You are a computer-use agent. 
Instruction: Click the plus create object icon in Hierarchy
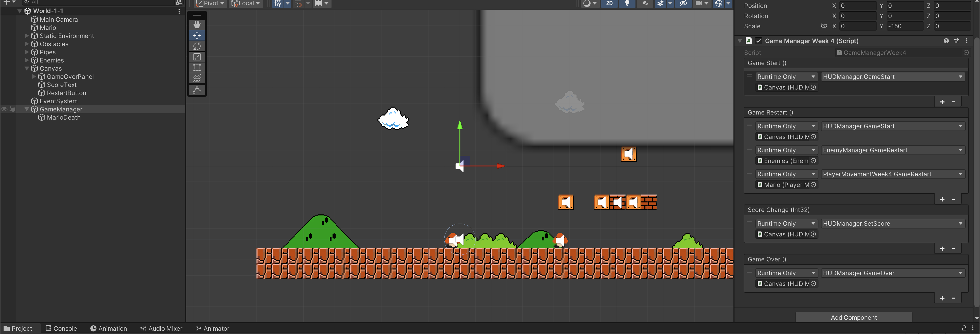coord(6,2)
